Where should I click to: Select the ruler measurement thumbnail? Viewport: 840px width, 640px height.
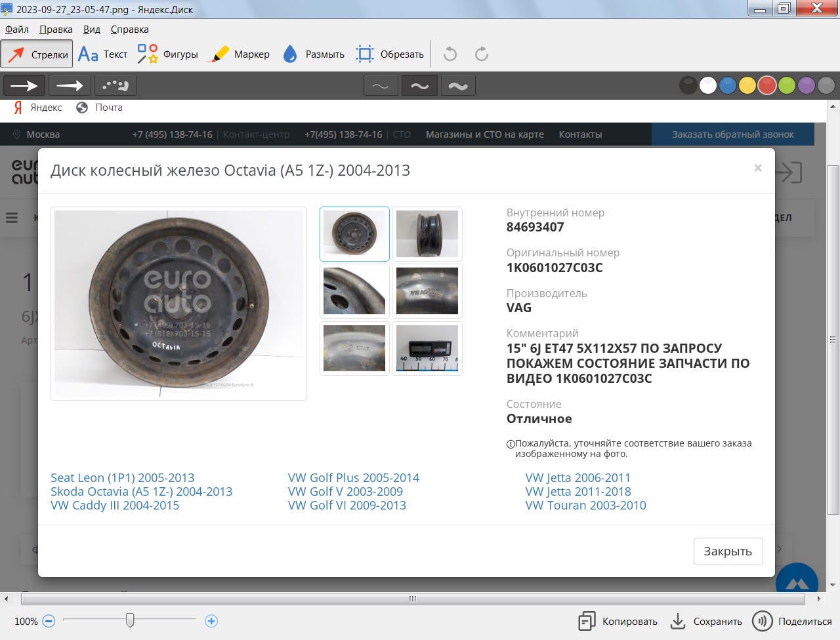pyautogui.click(x=427, y=348)
